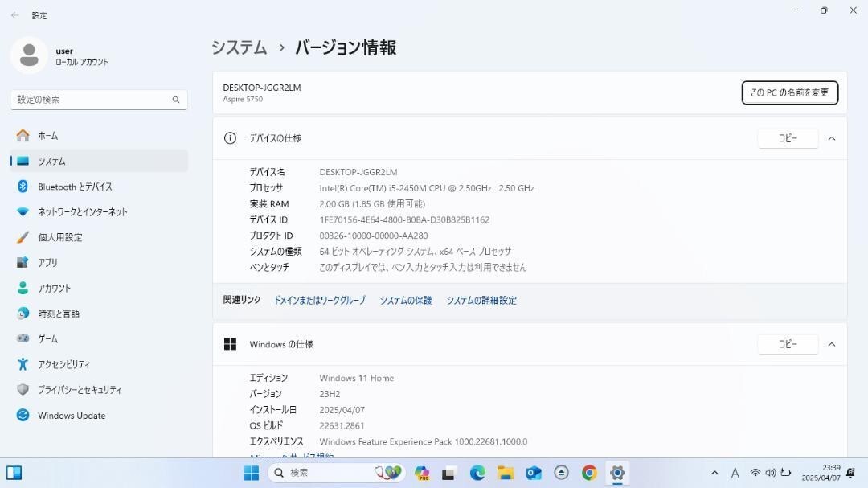Collapse the Windows の仕様 section

tap(832, 345)
